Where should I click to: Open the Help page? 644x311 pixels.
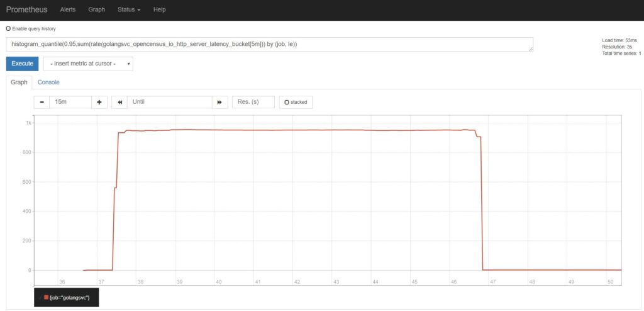(x=160, y=10)
